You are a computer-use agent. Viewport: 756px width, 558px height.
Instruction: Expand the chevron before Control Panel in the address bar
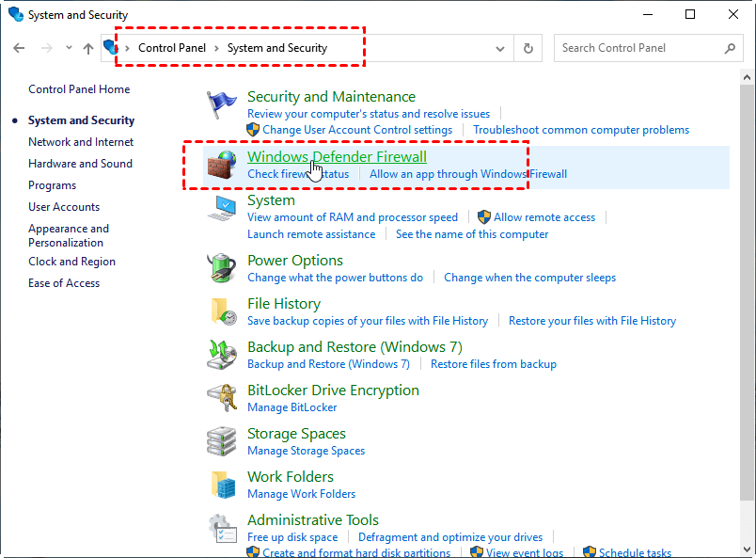click(127, 48)
